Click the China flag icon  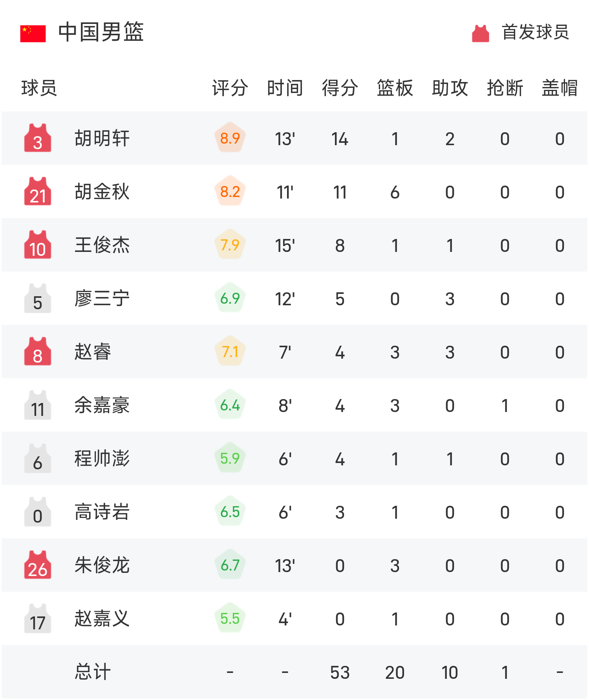click(x=33, y=33)
